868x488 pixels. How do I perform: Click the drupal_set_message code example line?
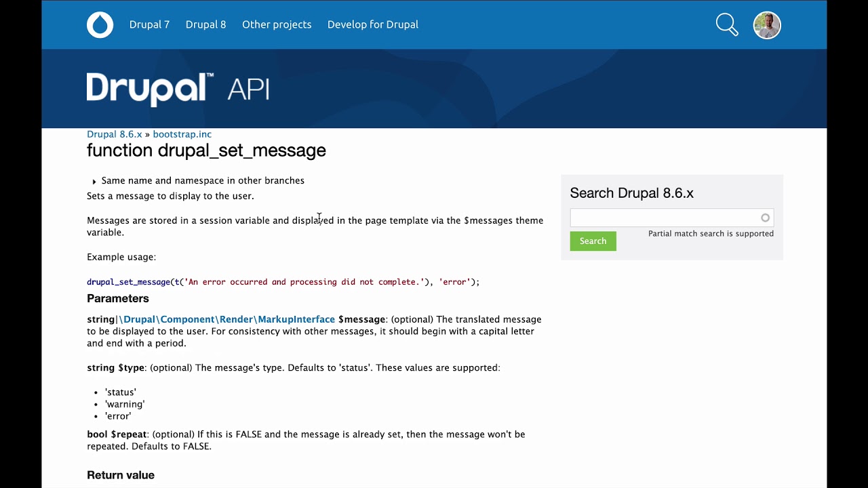coord(283,282)
